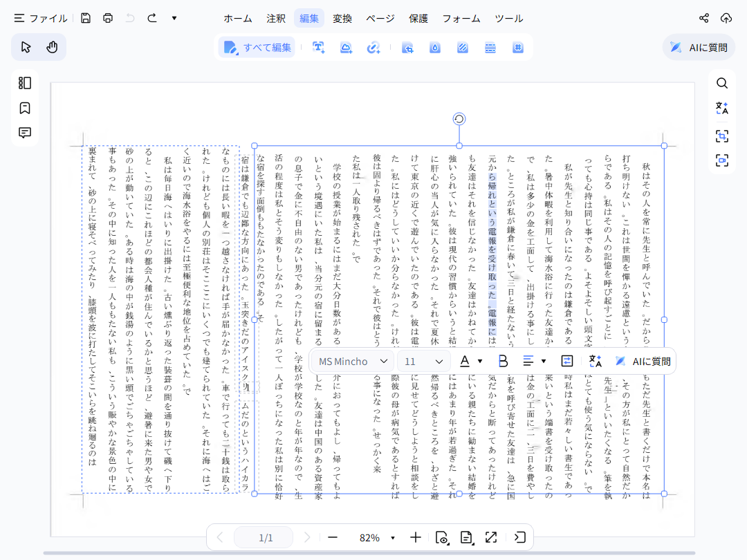Screen dimensions: 747x560
Task: Click the cloud upload icon
Action: (x=726, y=18)
